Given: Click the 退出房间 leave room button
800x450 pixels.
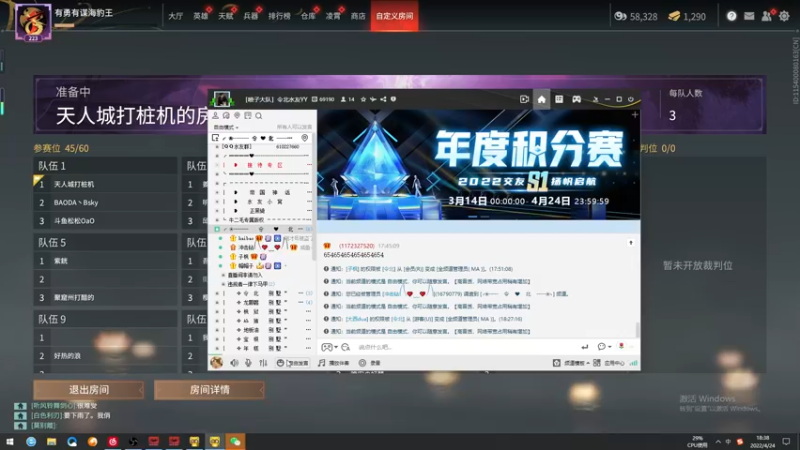Looking at the screenshot, I should tap(89, 390).
